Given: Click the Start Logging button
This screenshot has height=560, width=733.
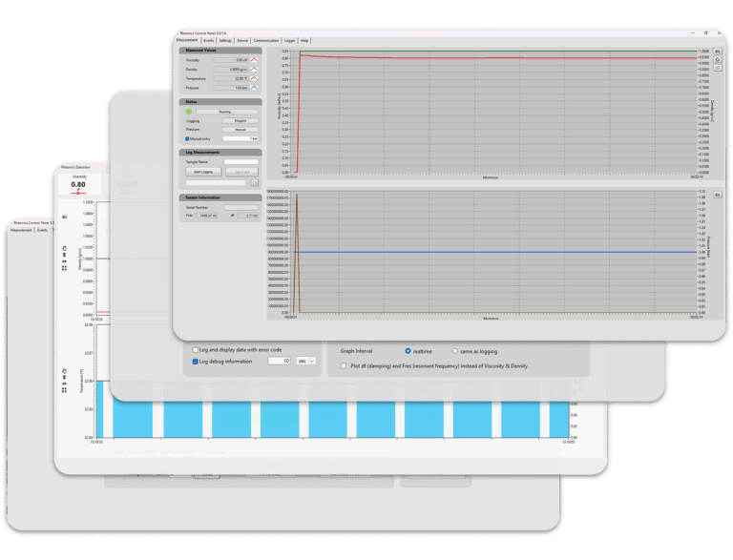Looking at the screenshot, I should (203, 172).
